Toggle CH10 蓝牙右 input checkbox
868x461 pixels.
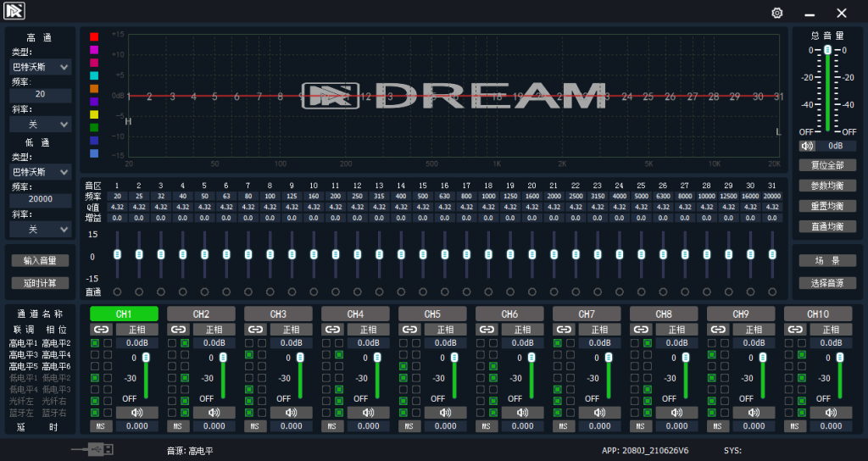(x=802, y=413)
